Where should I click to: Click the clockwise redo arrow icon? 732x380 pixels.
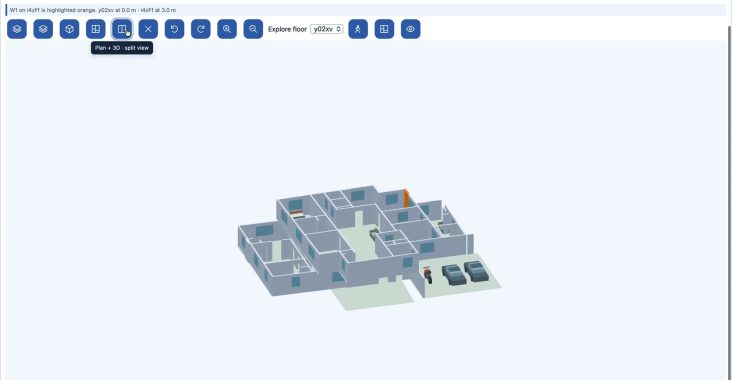pyautogui.click(x=201, y=29)
